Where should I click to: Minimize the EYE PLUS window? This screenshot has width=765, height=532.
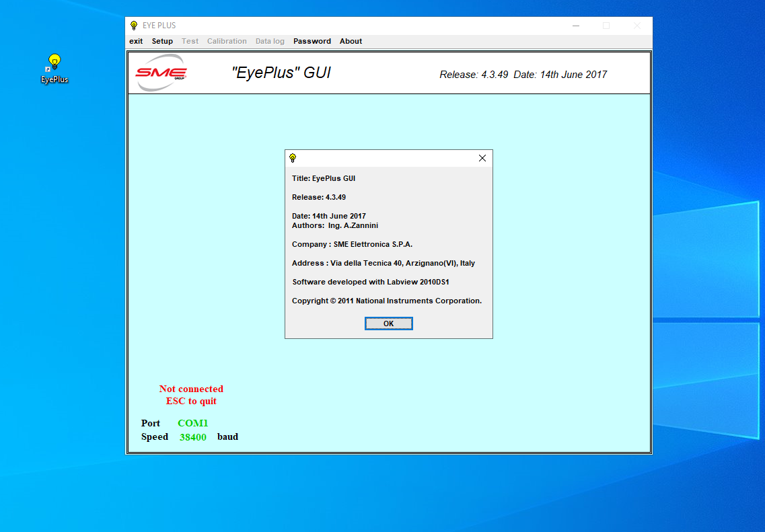tap(576, 26)
